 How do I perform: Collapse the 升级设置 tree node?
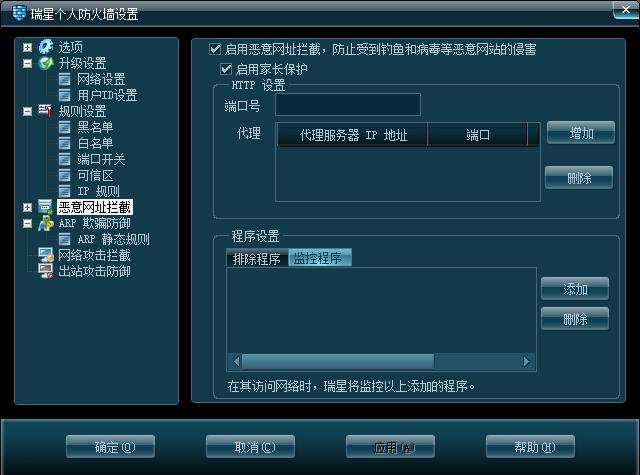point(27,63)
